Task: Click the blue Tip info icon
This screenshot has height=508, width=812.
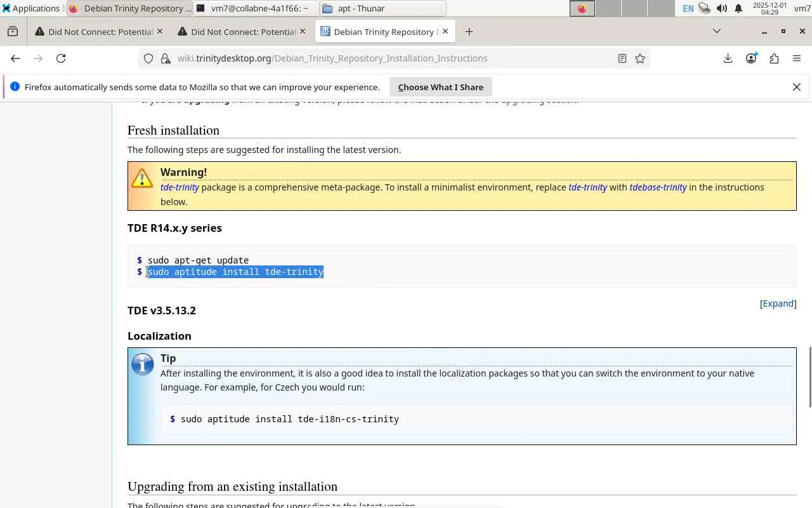Action: (x=143, y=364)
